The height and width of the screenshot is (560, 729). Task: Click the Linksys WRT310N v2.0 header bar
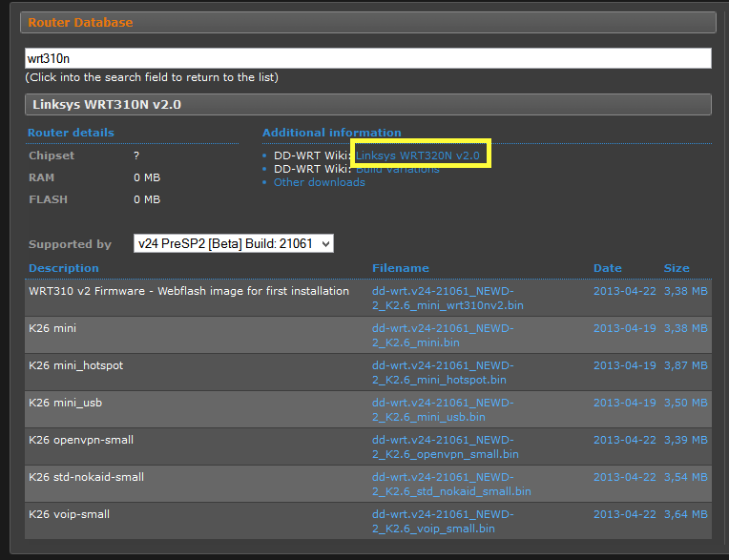367,105
